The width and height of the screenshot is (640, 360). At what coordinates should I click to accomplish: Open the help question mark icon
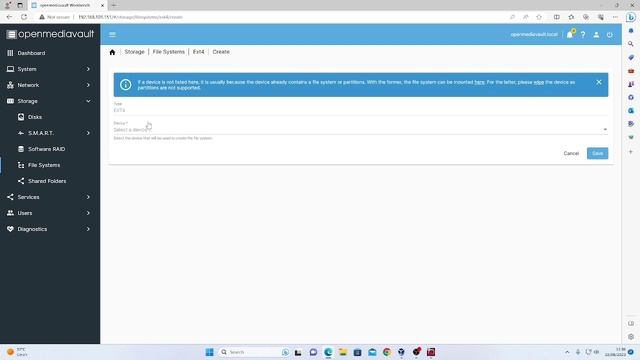click(583, 35)
